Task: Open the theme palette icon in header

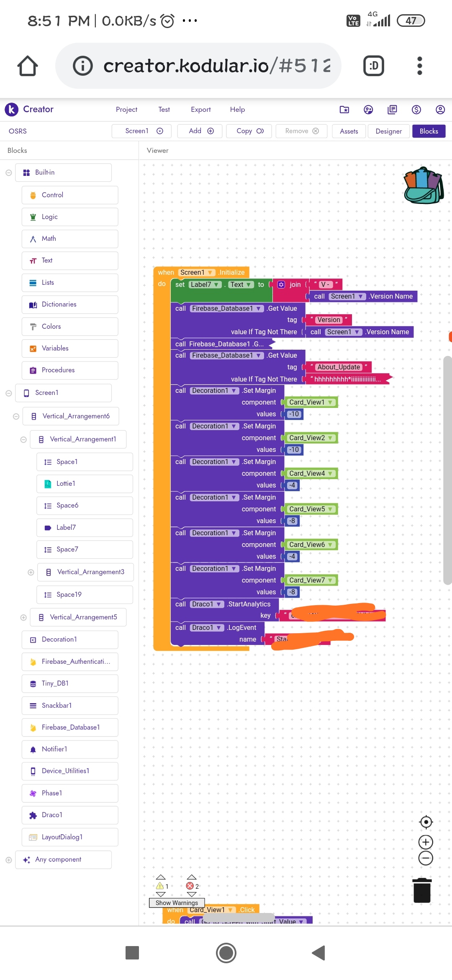Action: pyautogui.click(x=368, y=110)
